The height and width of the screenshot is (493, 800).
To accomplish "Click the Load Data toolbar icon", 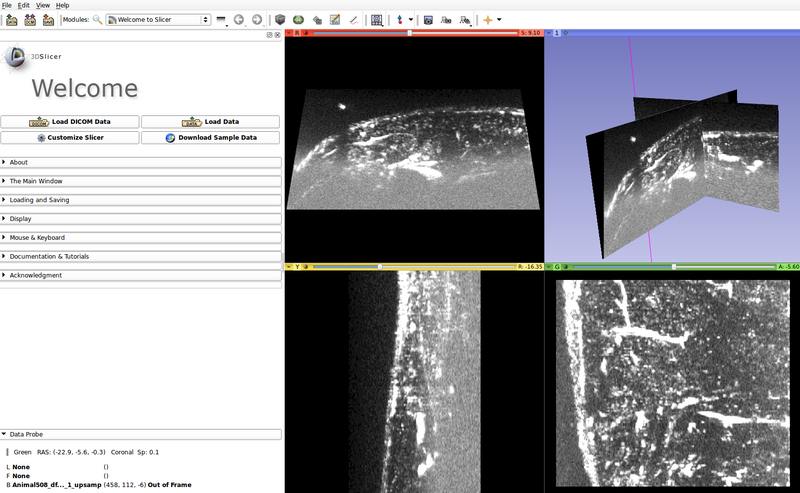I will [11, 19].
